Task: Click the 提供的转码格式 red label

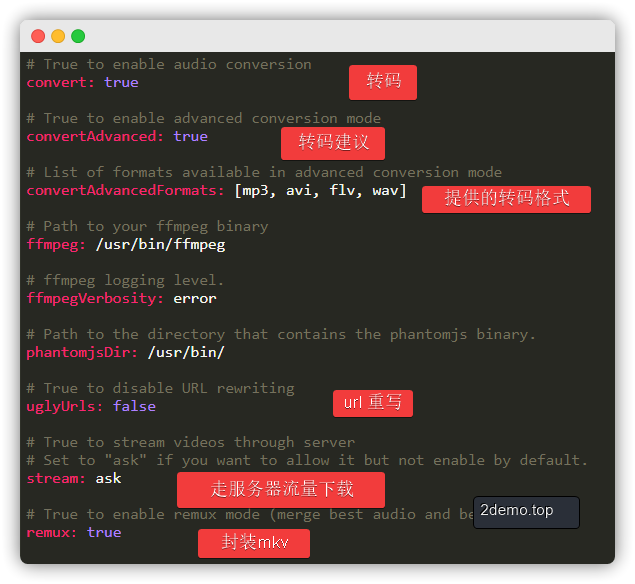Action: click(x=506, y=199)
